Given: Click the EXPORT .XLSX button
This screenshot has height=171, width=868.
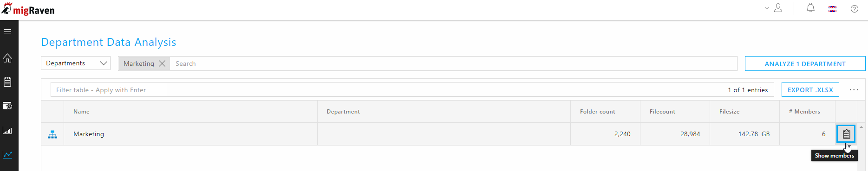Looking at the screenshot, I should click(810, 90).
